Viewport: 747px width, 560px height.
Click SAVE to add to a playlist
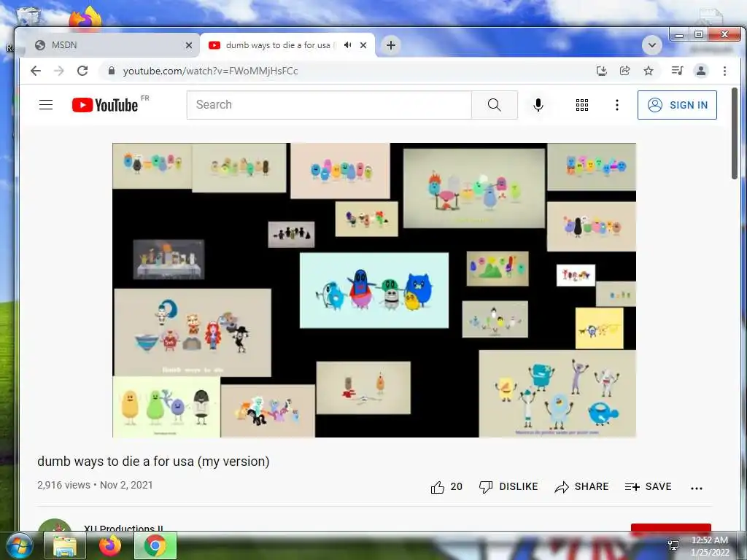click(x=648, y=486)
